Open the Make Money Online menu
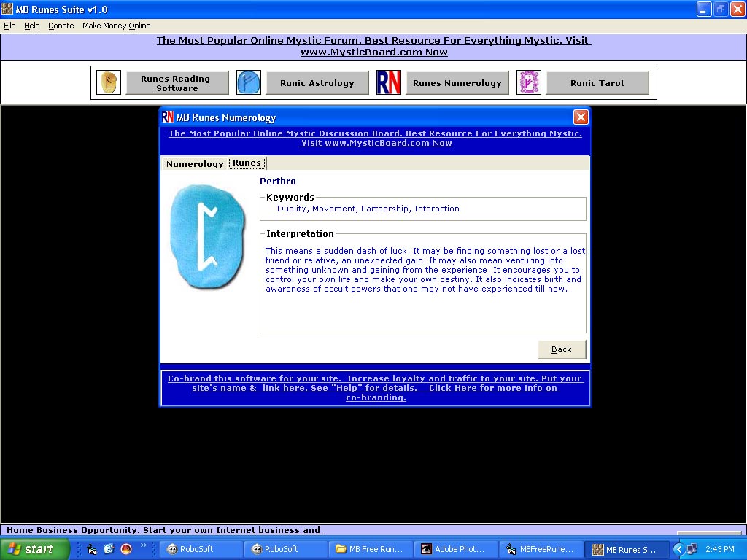Screen dimensions: 747x560 [x=116, y=26]
